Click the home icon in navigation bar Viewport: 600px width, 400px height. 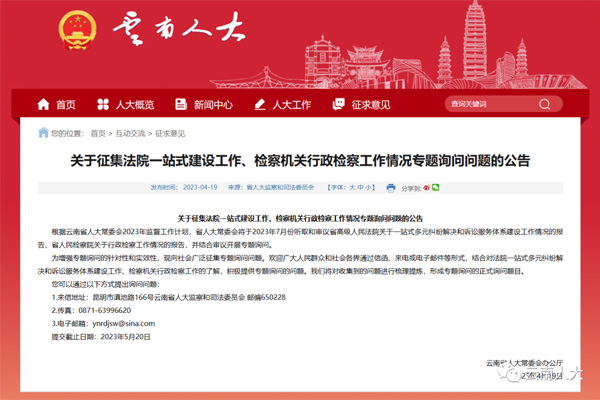point(43,104)
